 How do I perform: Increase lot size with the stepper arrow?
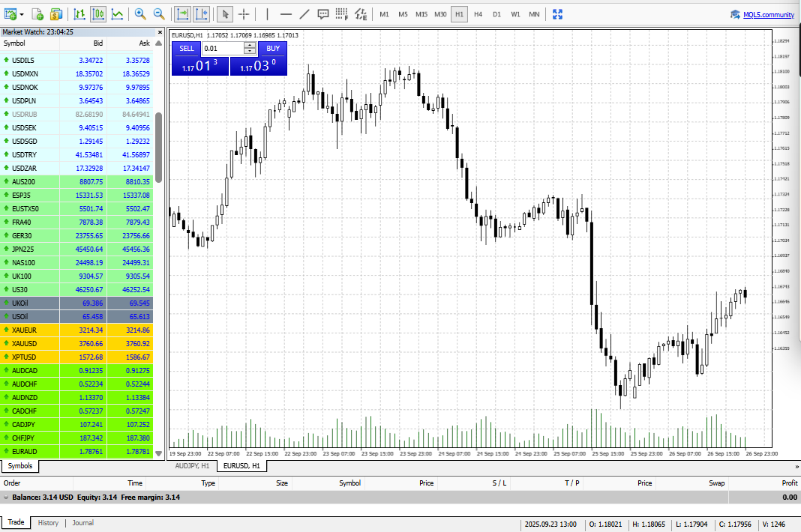(x=250, y=46)
